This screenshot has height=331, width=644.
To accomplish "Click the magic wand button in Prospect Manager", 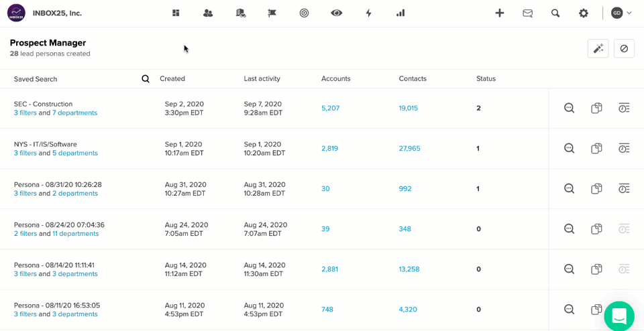I will [x=598, y=49].
